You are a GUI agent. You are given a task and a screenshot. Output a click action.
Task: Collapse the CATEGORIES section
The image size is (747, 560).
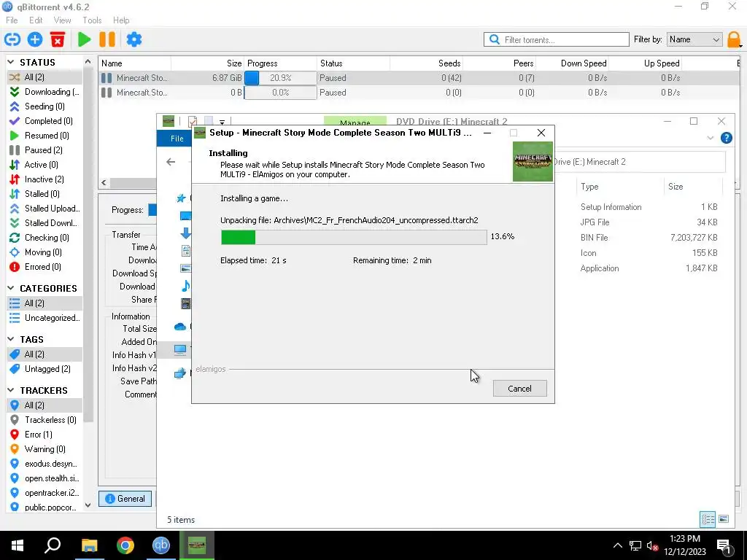[x=11, y=288]
